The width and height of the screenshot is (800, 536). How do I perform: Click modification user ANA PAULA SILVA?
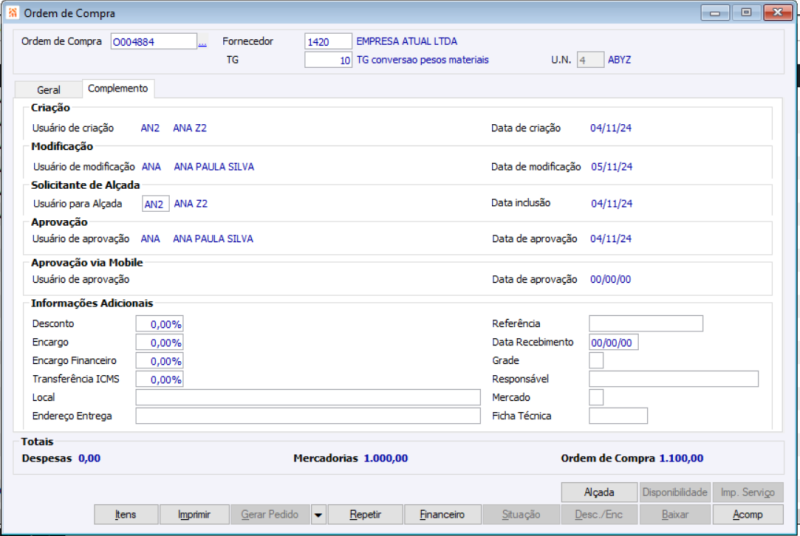tap(214, 167)
